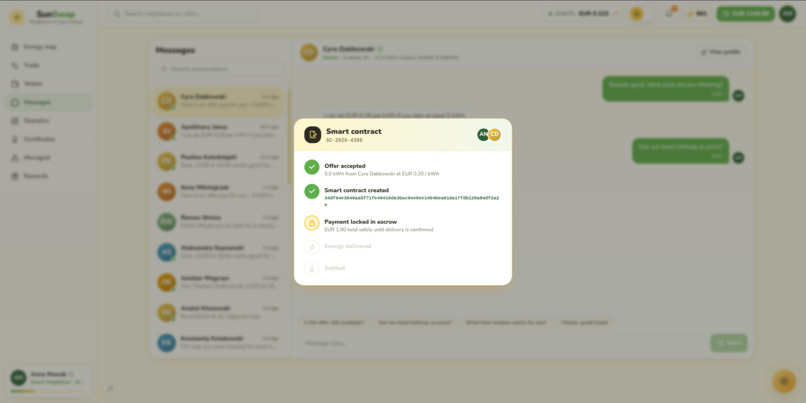806x403 pixels.
Task: Open Certificates in the sidebar
Action: tap(49, 139)
